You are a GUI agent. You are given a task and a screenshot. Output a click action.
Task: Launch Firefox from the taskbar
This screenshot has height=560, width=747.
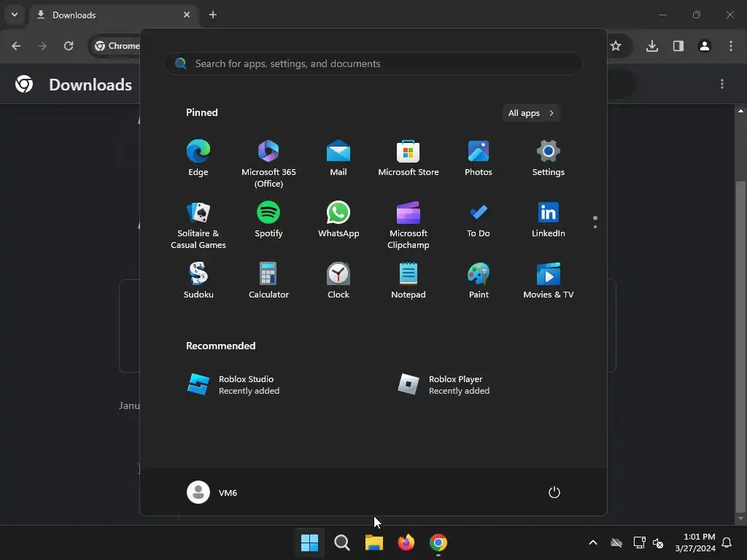point(406,542)
